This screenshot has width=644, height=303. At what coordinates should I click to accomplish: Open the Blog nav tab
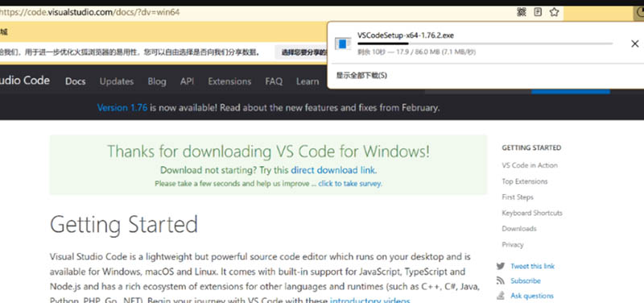[x=157, y=81]
